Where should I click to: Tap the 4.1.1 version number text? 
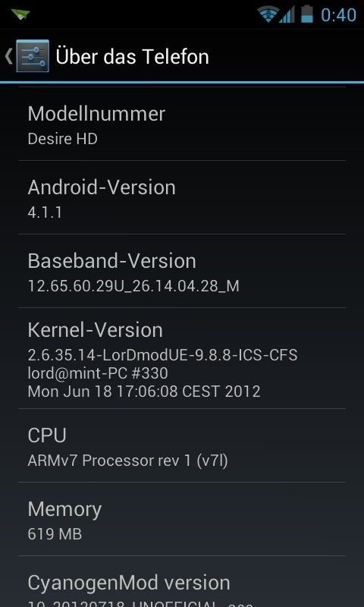pos(45,212)
